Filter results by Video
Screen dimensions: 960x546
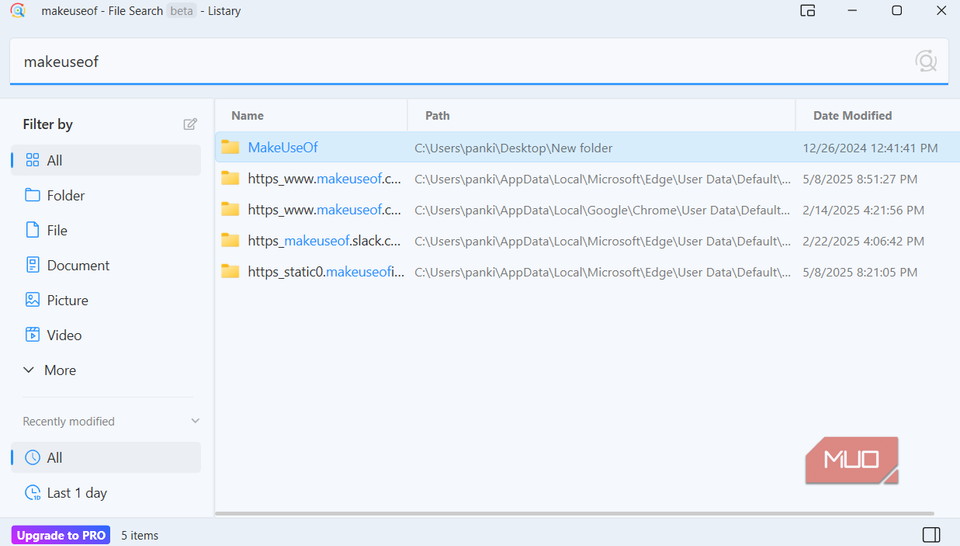[x=106, y=335]
